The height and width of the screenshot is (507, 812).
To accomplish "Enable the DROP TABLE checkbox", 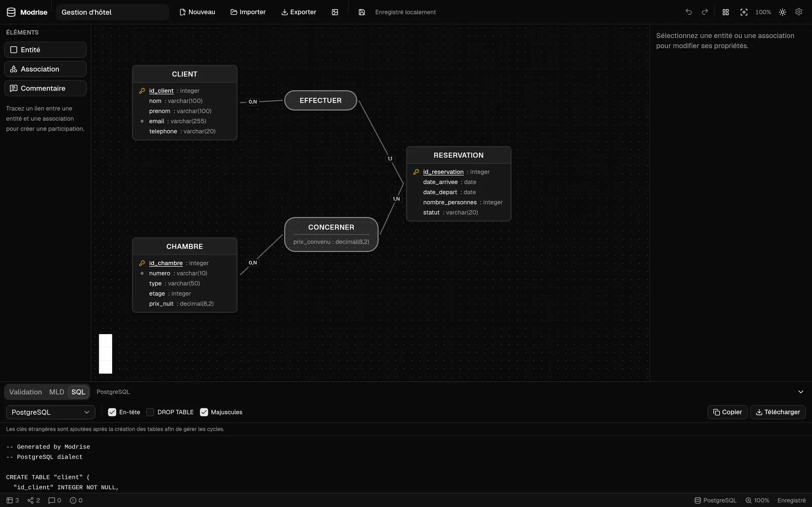I will point(150,412).
